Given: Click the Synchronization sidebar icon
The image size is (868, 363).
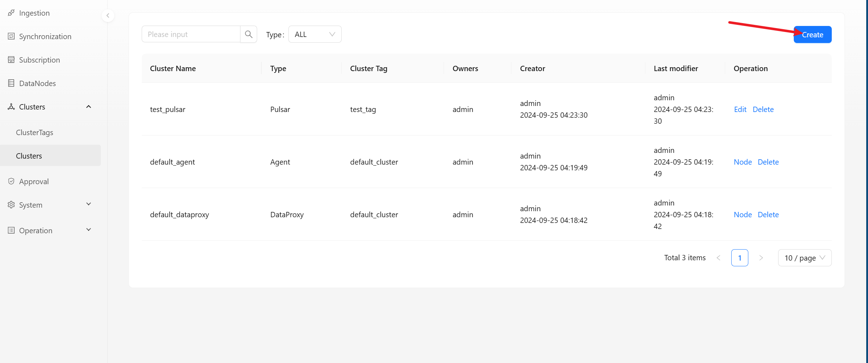Looking at the screenshot, I should [x=11, y=36].
